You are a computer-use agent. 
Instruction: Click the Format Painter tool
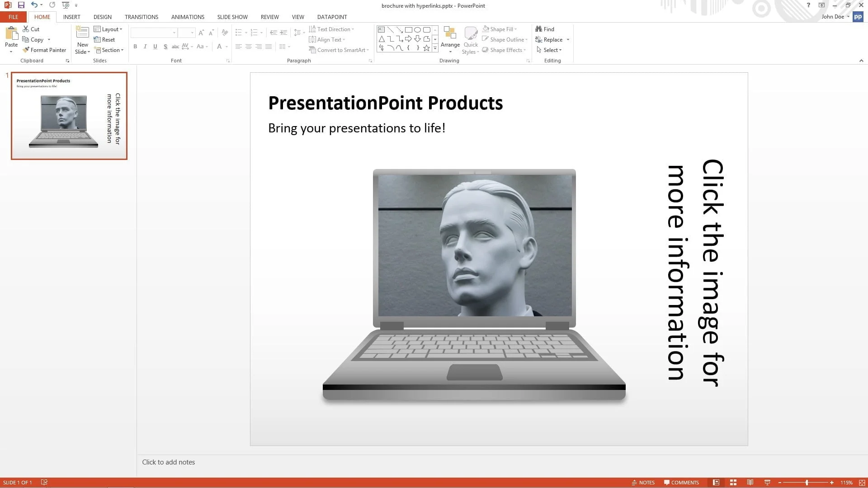[44, 50]
